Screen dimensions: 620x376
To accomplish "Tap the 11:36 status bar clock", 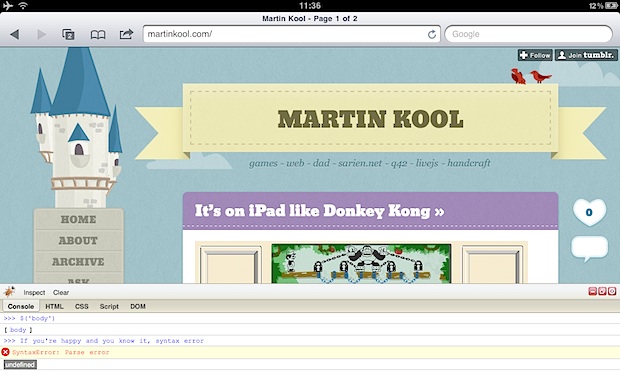I will (x=310, y=6).
